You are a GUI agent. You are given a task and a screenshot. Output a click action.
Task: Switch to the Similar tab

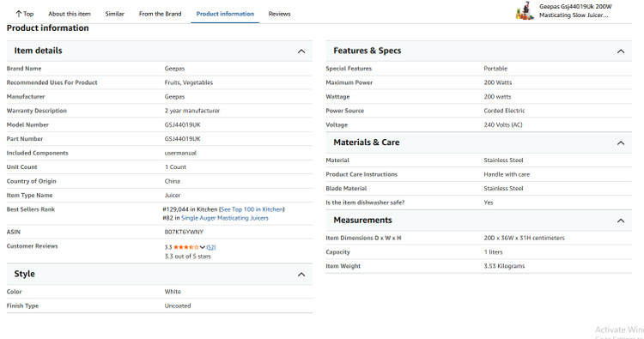click(x=114, y=14)
